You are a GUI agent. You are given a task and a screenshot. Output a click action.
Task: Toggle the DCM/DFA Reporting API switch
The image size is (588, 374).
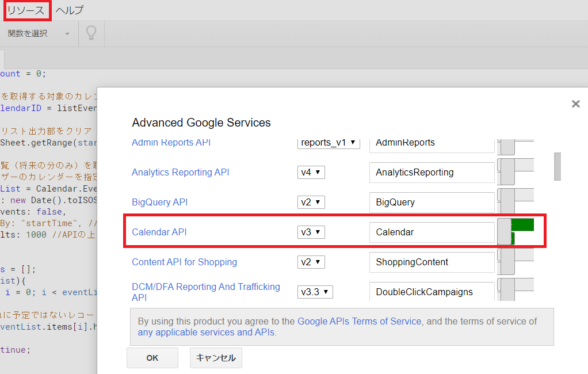pyautogui.click(x=516, y=289)
